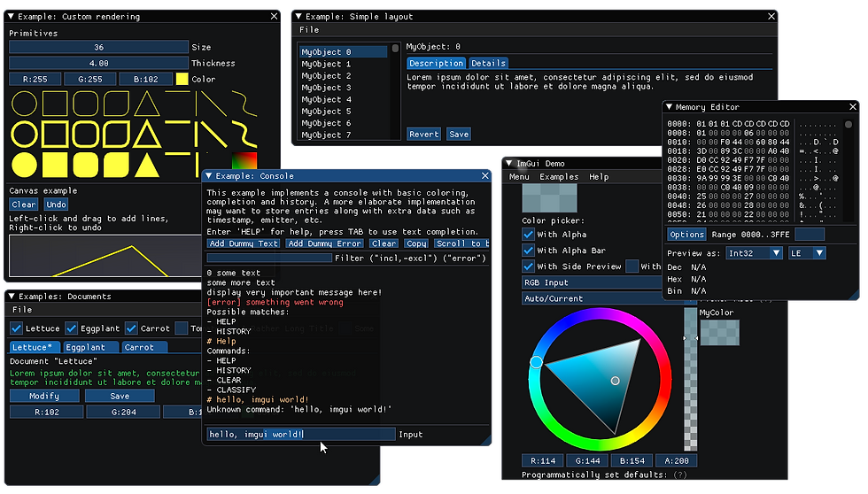The image size is (868, 494).
Task: Open the Examples menu in ImGui Demo
Action: point(559,177)
